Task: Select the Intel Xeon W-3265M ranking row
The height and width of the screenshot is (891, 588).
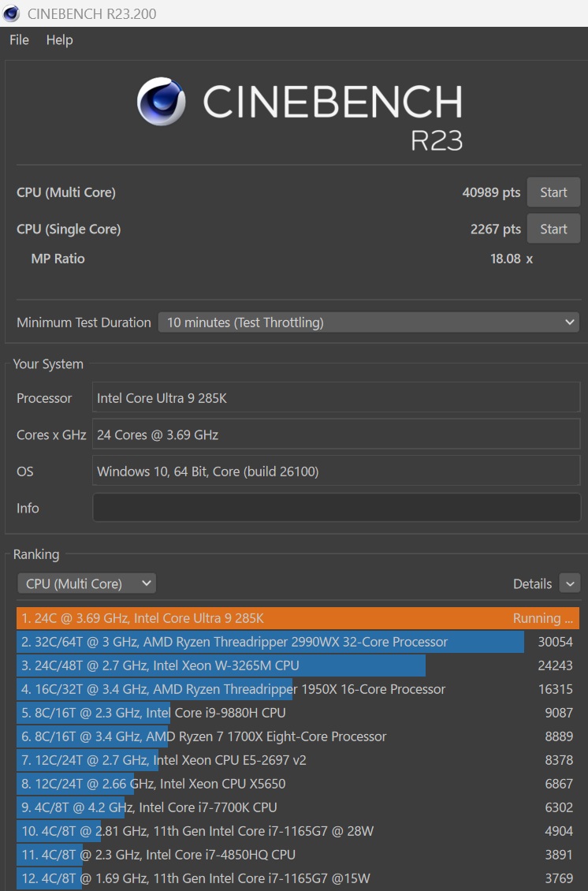Action: 298,665
